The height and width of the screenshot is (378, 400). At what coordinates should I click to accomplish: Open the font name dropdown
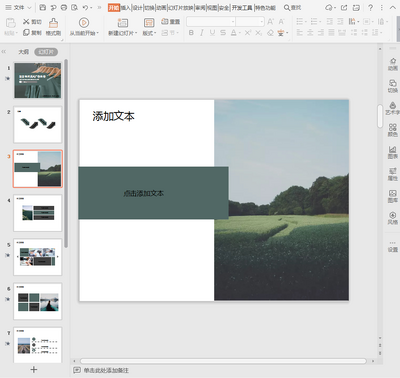(233, 22)
